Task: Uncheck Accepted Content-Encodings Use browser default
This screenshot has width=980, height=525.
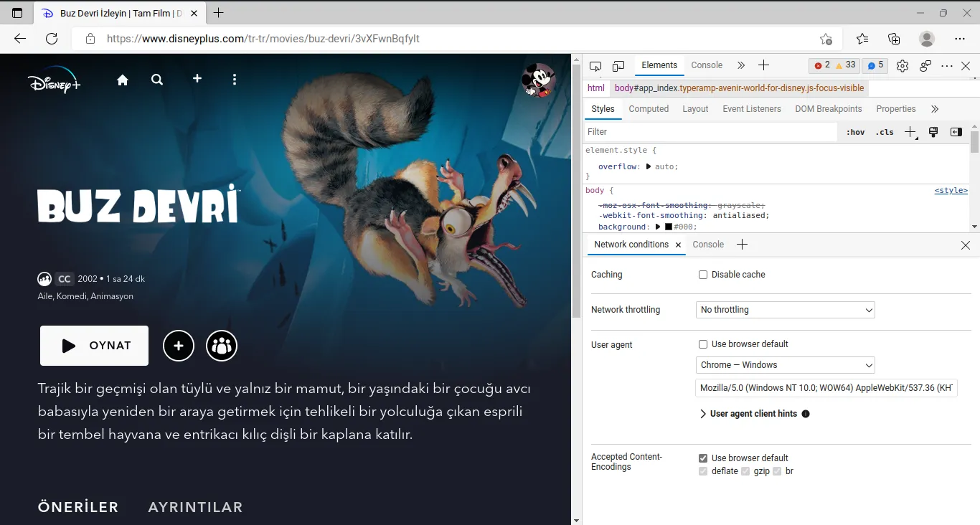Action: click(703, 458)
